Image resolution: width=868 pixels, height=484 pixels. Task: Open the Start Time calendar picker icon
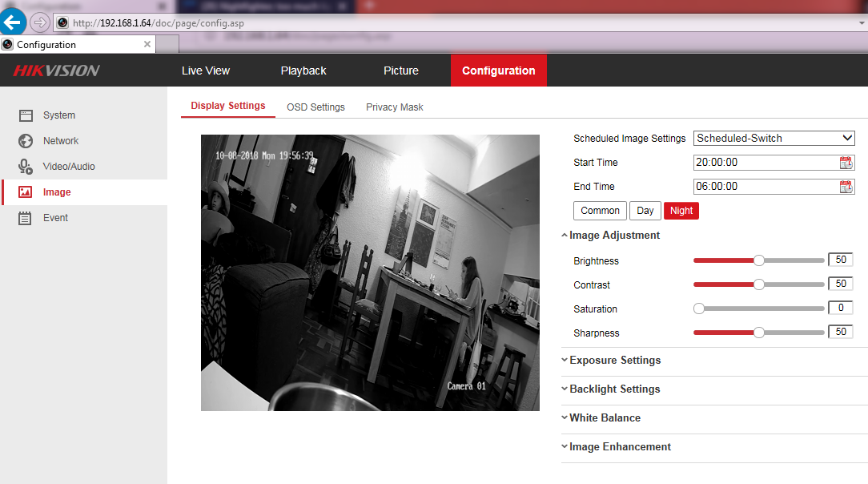pyautogui.click(x=846, y=163)
